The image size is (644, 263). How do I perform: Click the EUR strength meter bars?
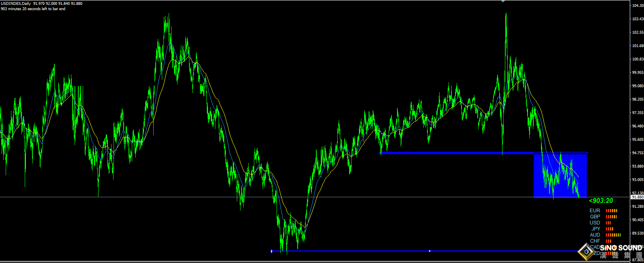tap(611, 211)
